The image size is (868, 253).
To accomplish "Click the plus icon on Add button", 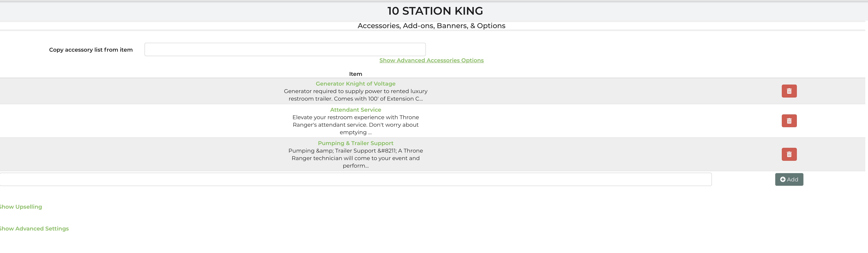I will (x=782, y=180).
